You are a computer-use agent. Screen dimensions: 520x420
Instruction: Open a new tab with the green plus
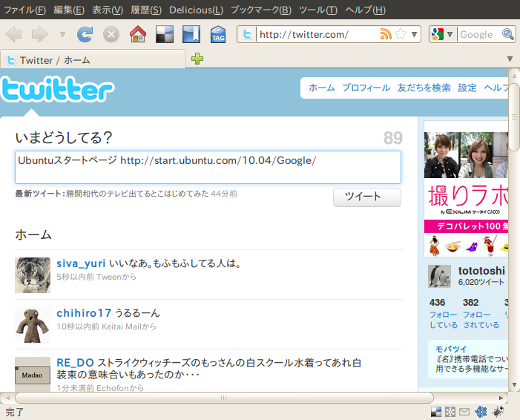pos(197,59)
